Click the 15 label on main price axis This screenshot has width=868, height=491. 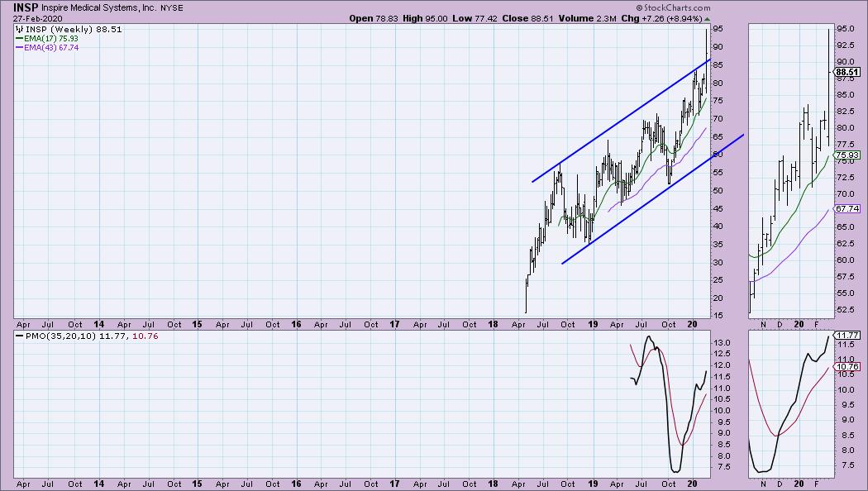(x=718, y=316)
